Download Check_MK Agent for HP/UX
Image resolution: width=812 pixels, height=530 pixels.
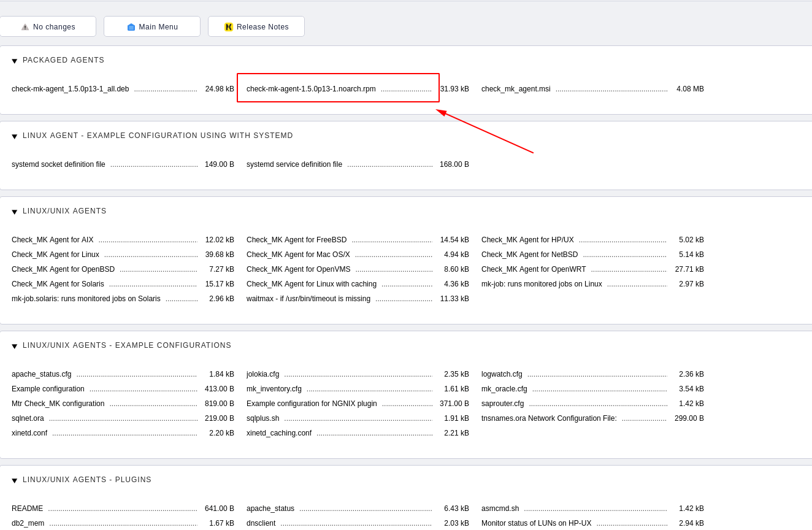pyautogui.click(x=527, y=240)
